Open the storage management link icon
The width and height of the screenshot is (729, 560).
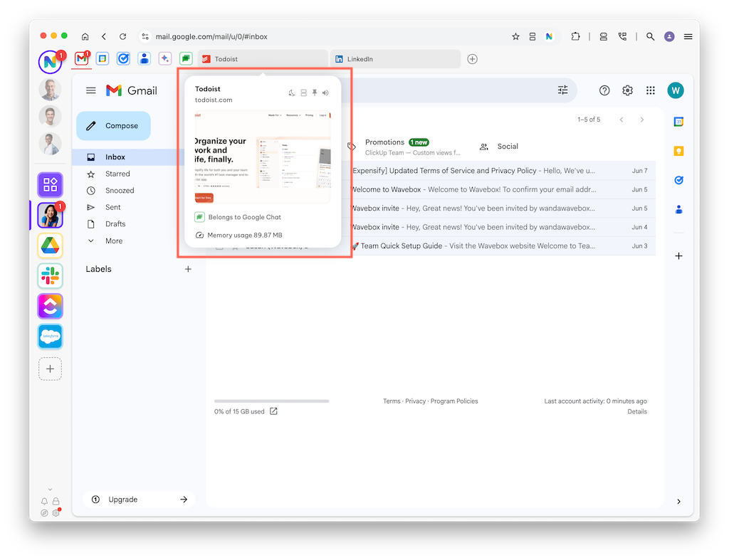tap(274, 411)
